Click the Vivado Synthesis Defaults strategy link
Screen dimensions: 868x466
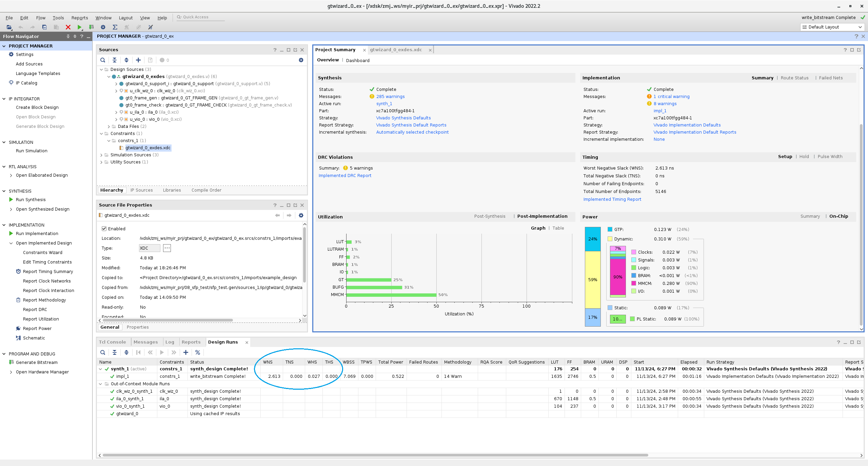[x=403, y=118]
